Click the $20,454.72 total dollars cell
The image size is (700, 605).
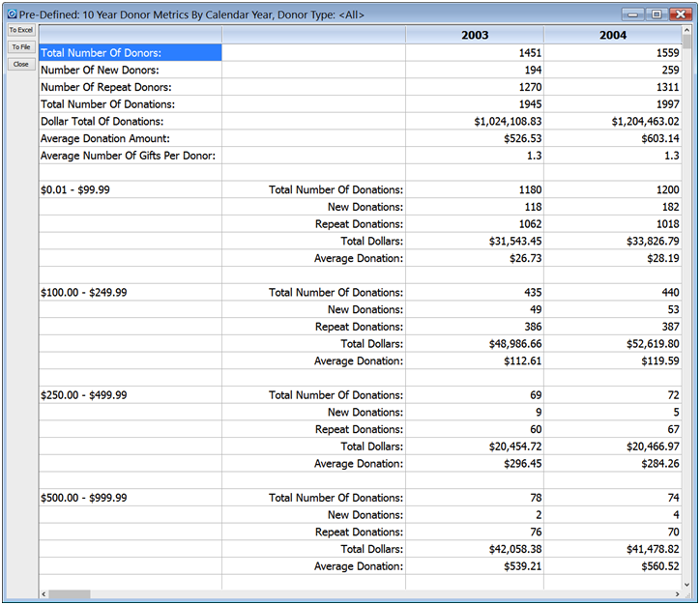coord(475,447)
